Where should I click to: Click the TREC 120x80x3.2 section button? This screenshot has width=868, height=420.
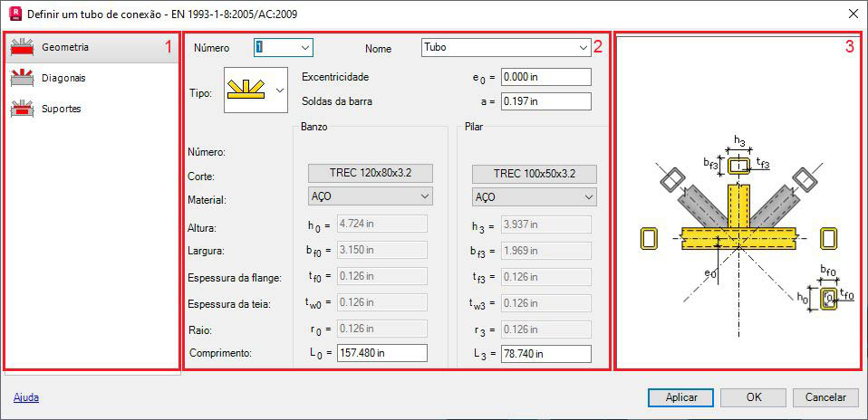[x=371, y=174]
